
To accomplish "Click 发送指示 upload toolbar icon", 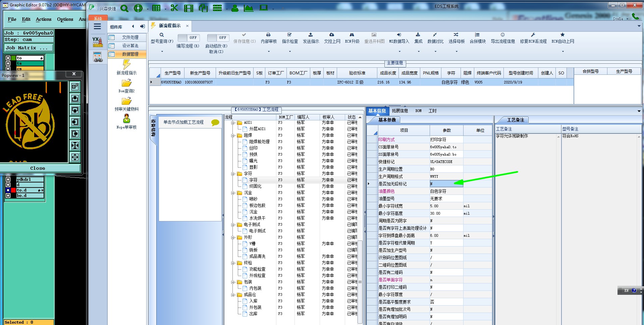I will tap(311, 35).
